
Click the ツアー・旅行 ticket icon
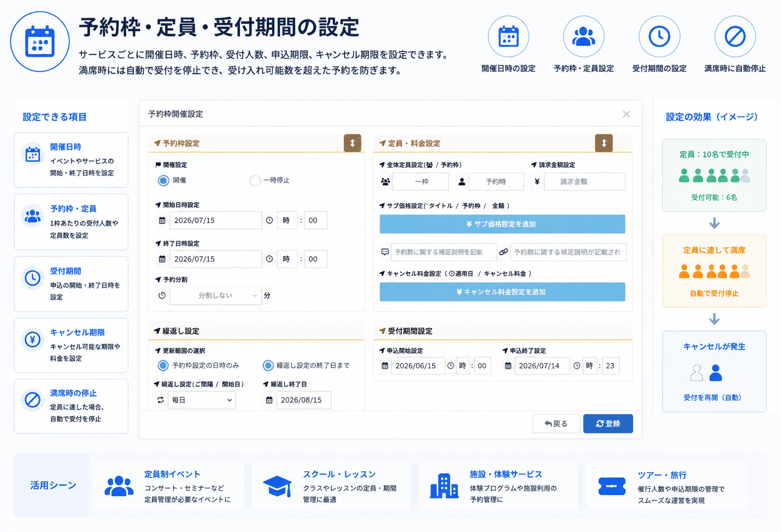tap(612, 486)
